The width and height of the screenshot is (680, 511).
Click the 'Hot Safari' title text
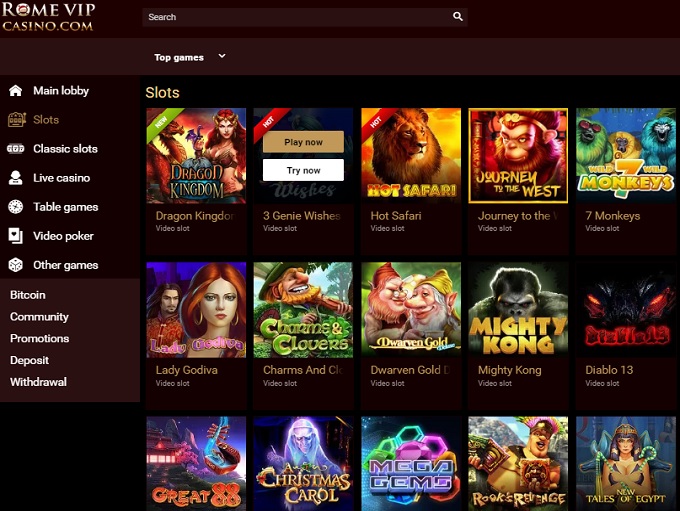click(x=396, y=216)
